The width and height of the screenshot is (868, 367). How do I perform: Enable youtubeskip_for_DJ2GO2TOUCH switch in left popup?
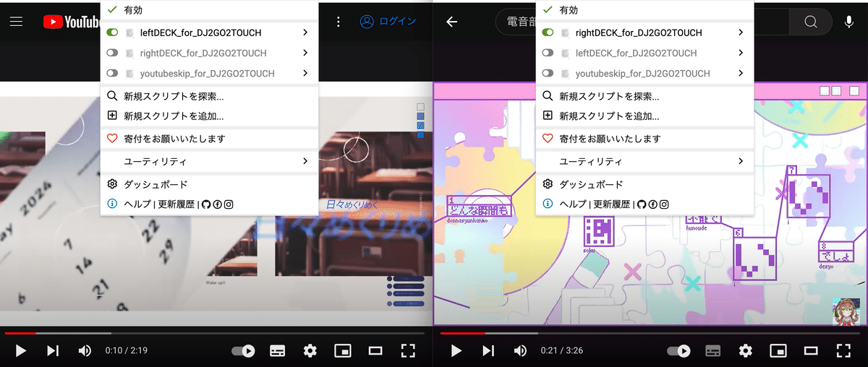[x=112, y=73]
